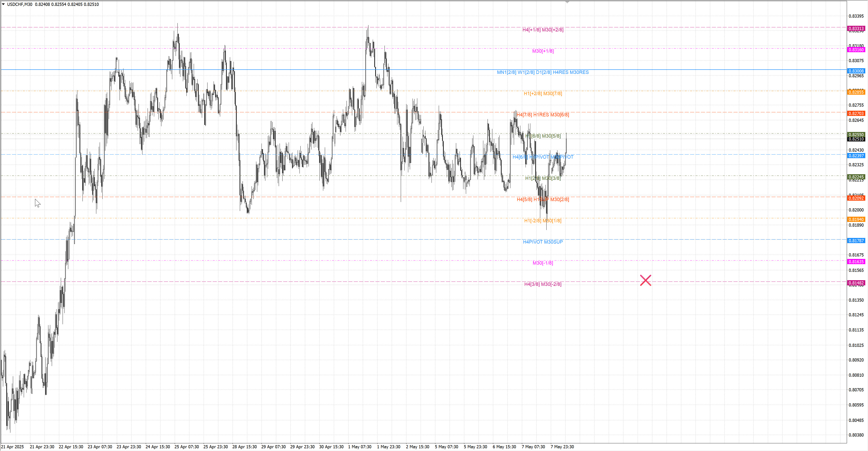
Task: Click the 0.83313 magenta price tag
Action: click(x=856, y=29)
